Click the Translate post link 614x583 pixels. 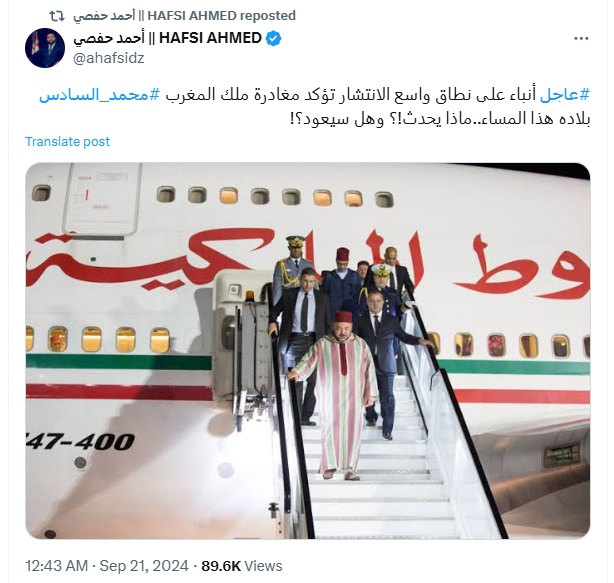coord(67,141)
